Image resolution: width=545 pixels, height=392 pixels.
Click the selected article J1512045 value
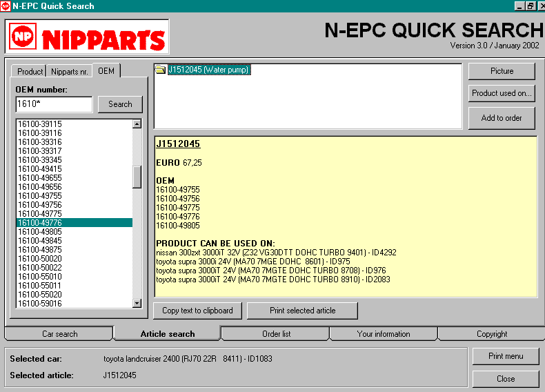(x=119, y=375)
